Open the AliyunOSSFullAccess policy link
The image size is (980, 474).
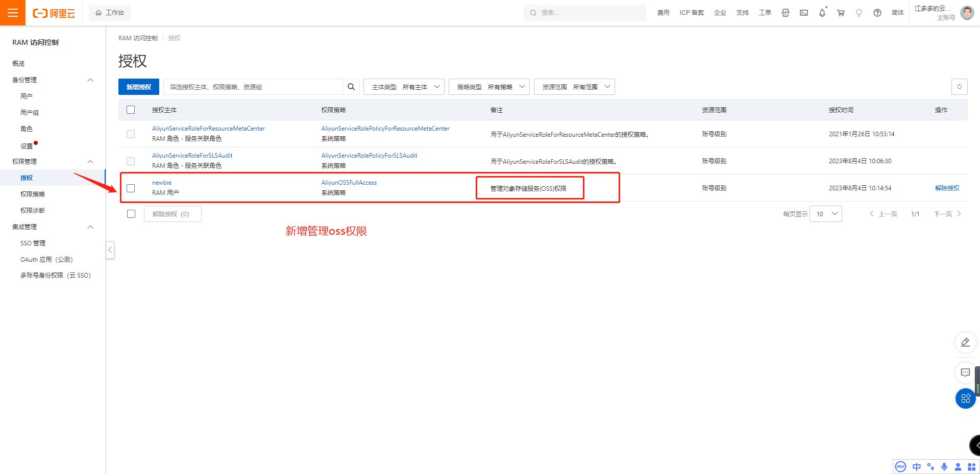point(349,183)
